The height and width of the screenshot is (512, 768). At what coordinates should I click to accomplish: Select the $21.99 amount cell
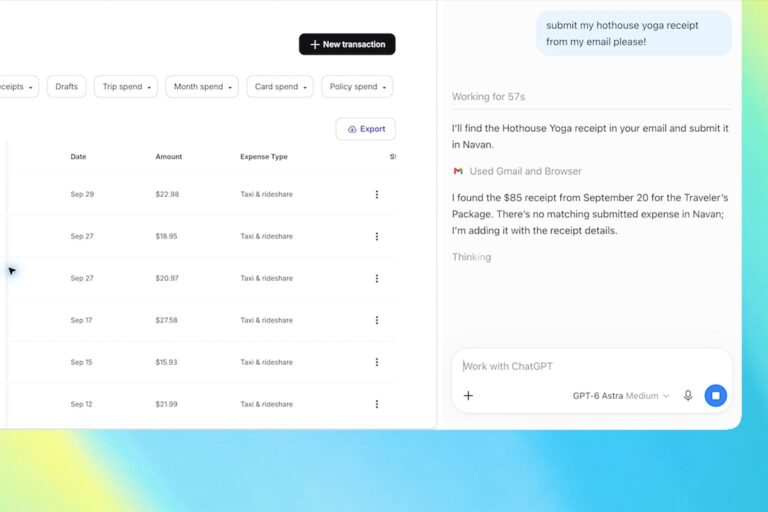click(x=167, y=404)
